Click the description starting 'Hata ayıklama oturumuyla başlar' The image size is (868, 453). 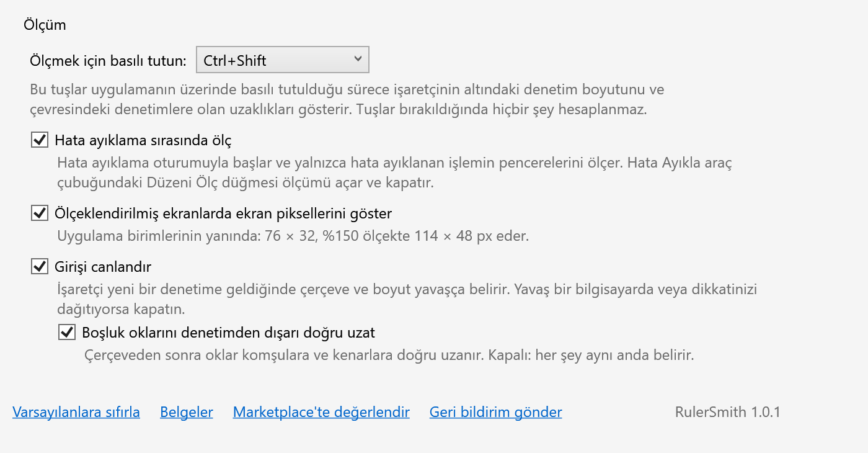click(395, 173)
